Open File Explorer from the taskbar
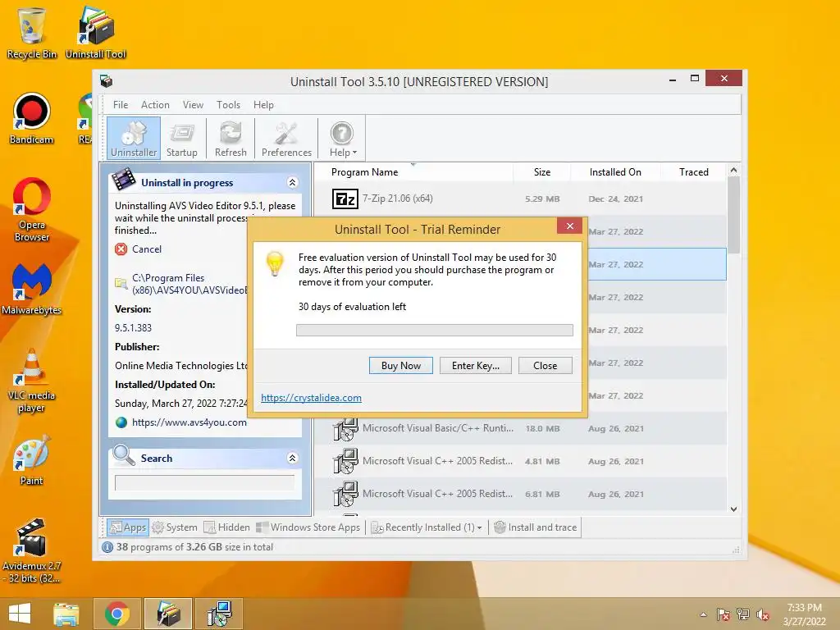This screenshot has height=630, width=840. (x=66, y=614)
